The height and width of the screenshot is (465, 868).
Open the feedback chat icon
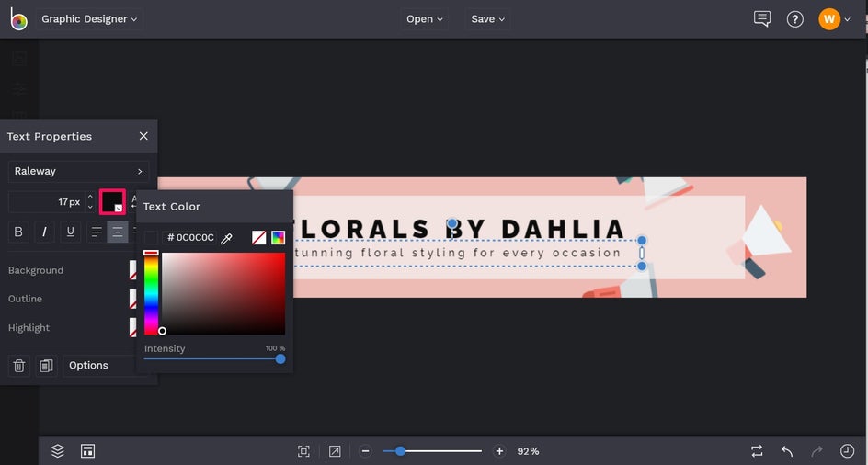762,18
